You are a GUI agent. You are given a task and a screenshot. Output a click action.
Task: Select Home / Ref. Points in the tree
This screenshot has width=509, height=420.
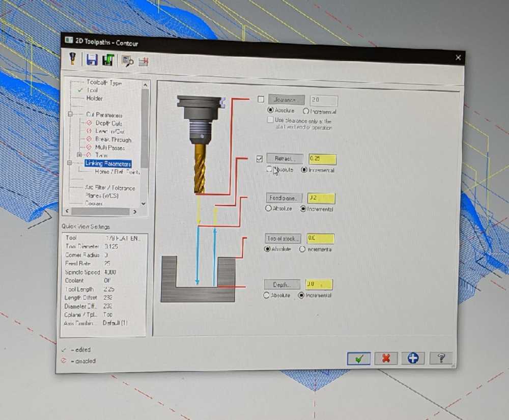tap(117, 172)
